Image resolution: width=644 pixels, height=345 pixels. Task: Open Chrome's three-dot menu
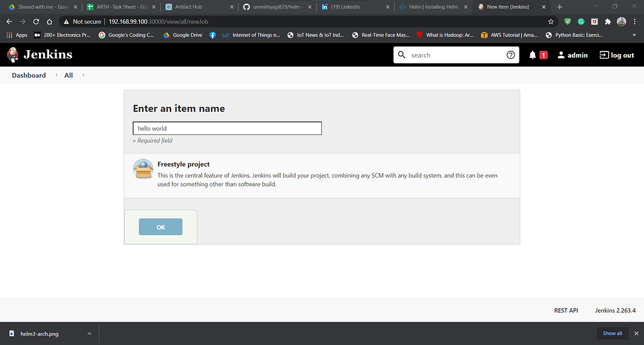(635, 22)
